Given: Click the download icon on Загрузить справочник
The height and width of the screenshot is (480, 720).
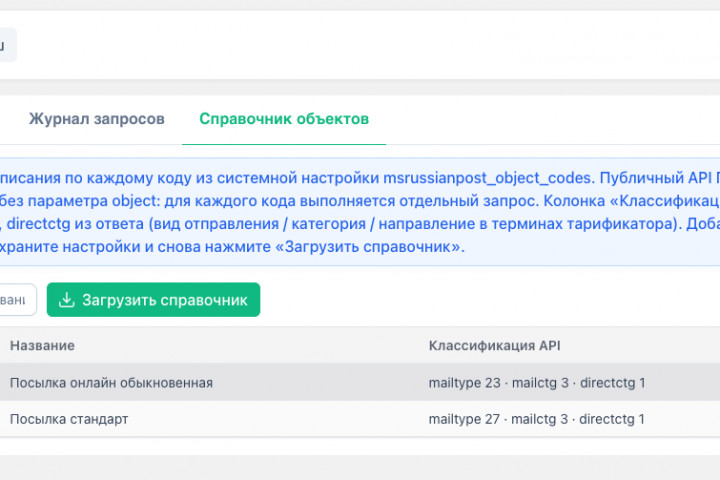Looking at the screenshot, I should tap(67, 300).
